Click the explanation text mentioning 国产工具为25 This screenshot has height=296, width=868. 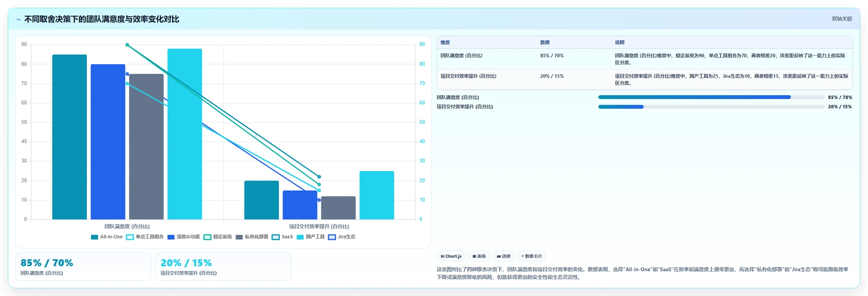click(x=732, y=80)
